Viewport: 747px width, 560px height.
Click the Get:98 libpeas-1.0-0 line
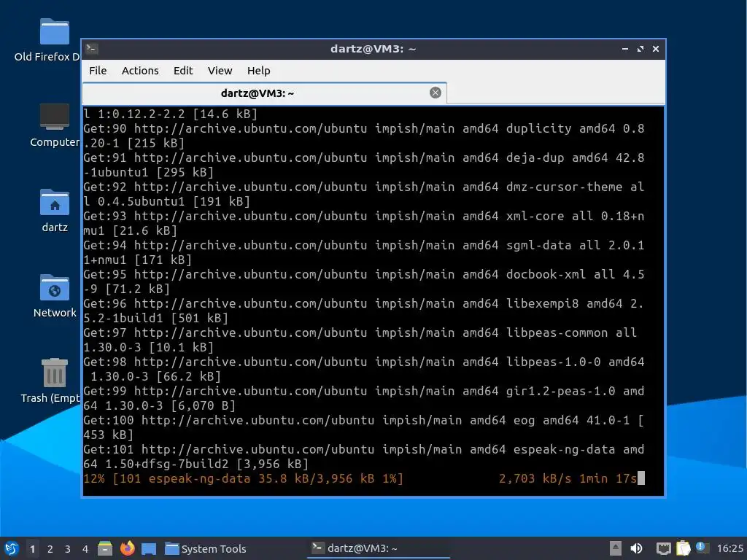364,369
